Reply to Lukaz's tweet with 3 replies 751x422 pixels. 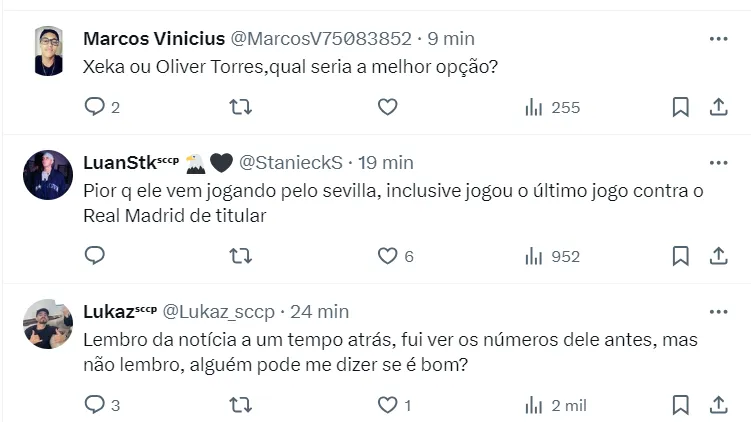click(x=95, y=405)
